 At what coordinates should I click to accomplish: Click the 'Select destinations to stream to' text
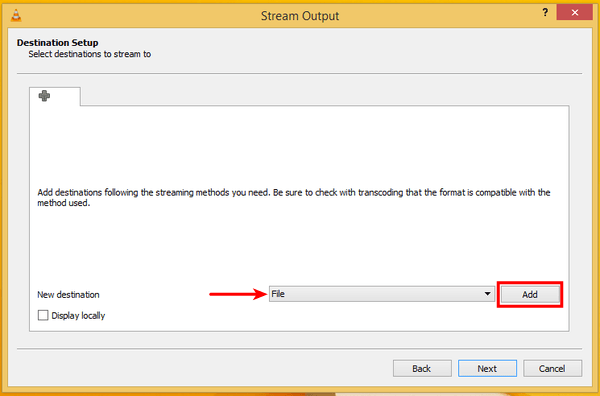coord(90,54)
